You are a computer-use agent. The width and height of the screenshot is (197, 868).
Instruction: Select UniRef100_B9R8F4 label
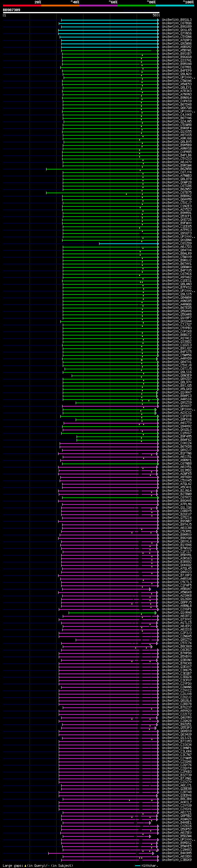(x=177, y=128)
